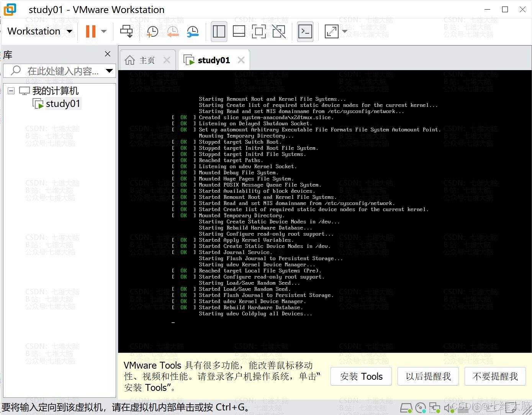Open the snapshot manager wrench-clock icon
Viewport: 532px width, 415px height.
pos(193,31)
